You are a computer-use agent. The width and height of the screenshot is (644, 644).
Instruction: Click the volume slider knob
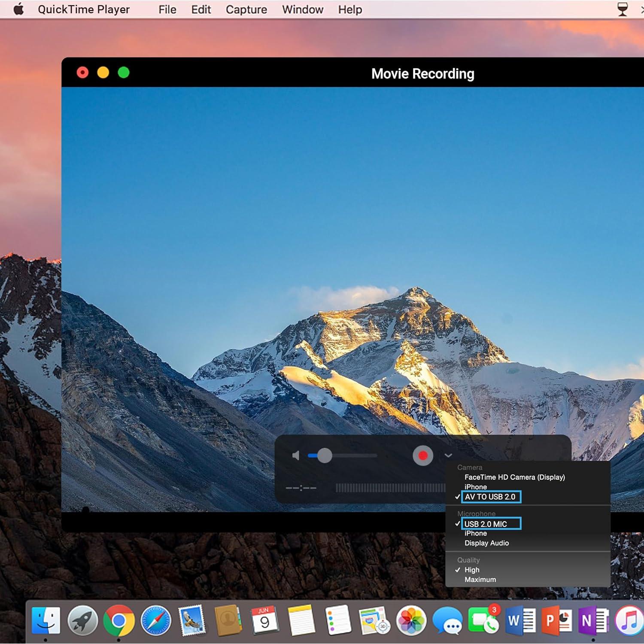(325, 456)
